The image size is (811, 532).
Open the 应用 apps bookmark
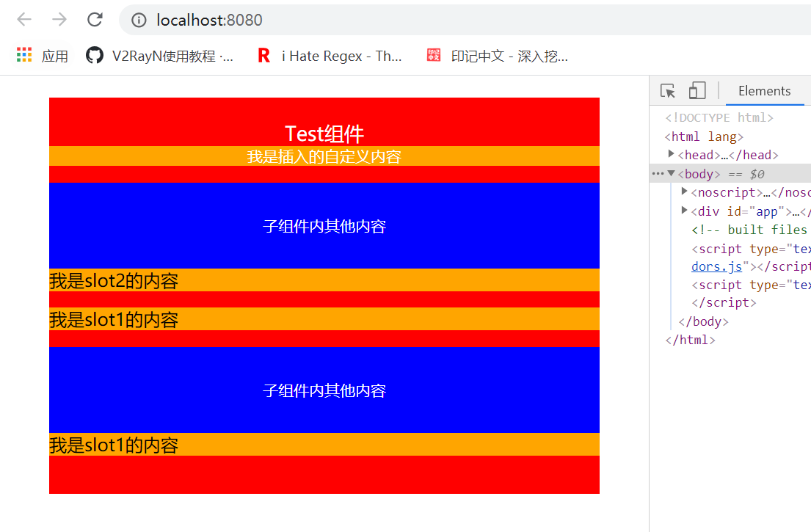pyautogui.click(x=43, y=55)
